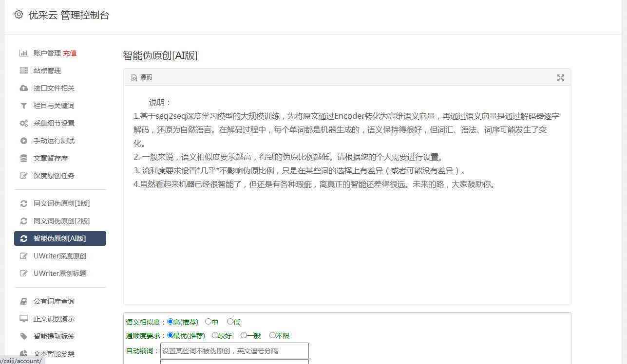Screen dimensions: 627x364
Task: Click the edit icon for UWriter深度原创
Action: click(23, 256)
